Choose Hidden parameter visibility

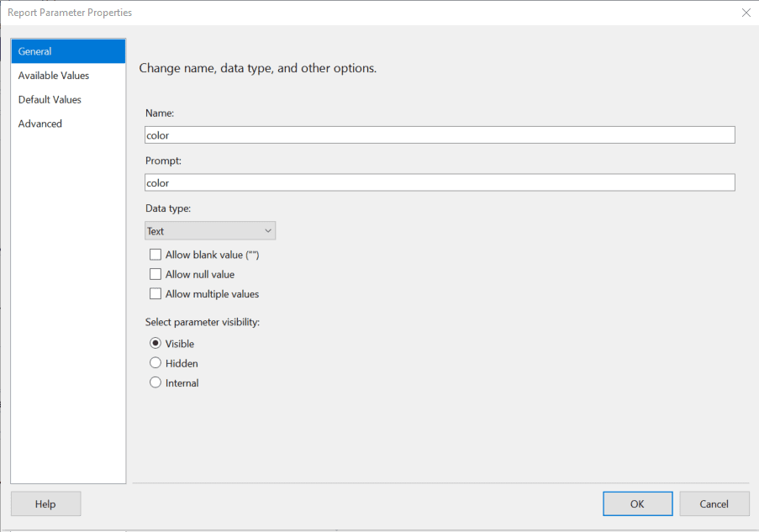155,363
